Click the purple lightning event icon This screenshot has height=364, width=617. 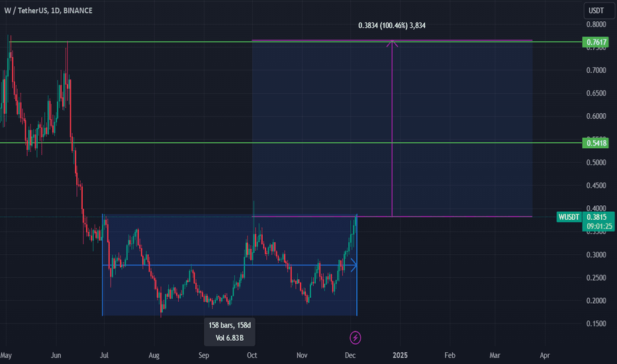pos(356,338)
